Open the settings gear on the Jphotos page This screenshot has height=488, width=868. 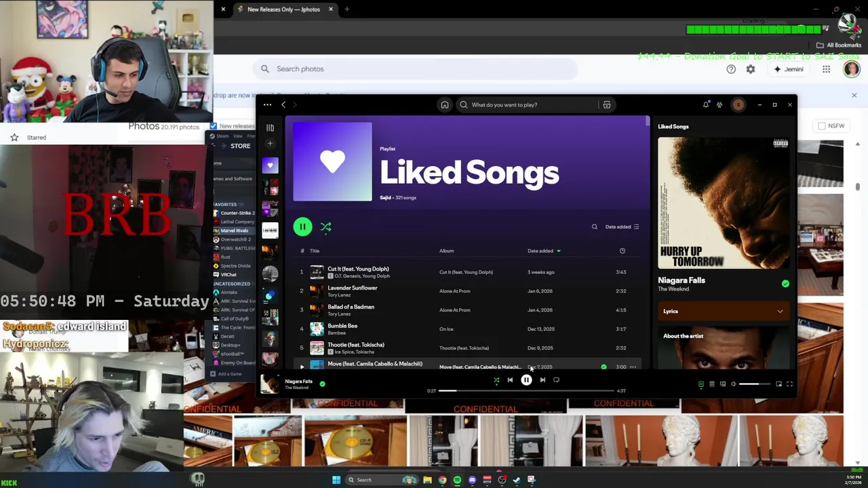tap(751, 69)
